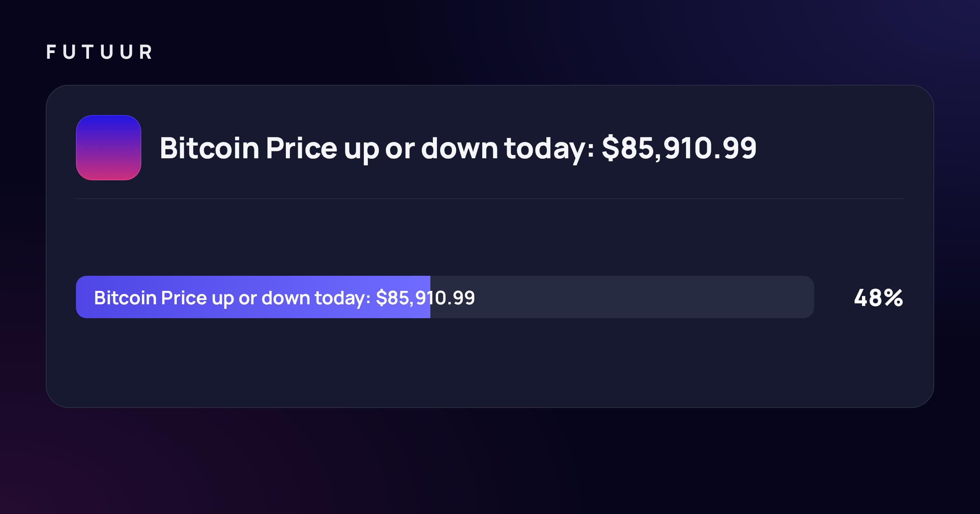Click the gradient market icon beside the title
980x514 pixels.
click(x=109, y=148)
